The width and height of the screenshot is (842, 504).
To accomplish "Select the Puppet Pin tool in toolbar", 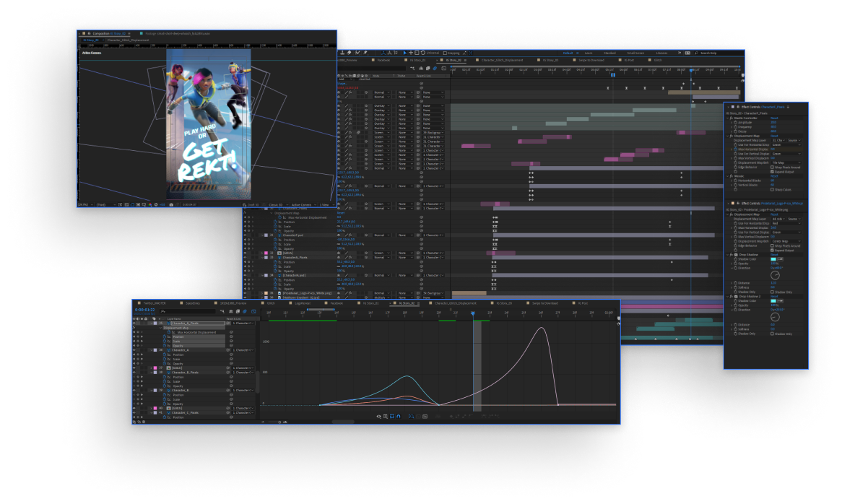I will [x=365, y=53].
